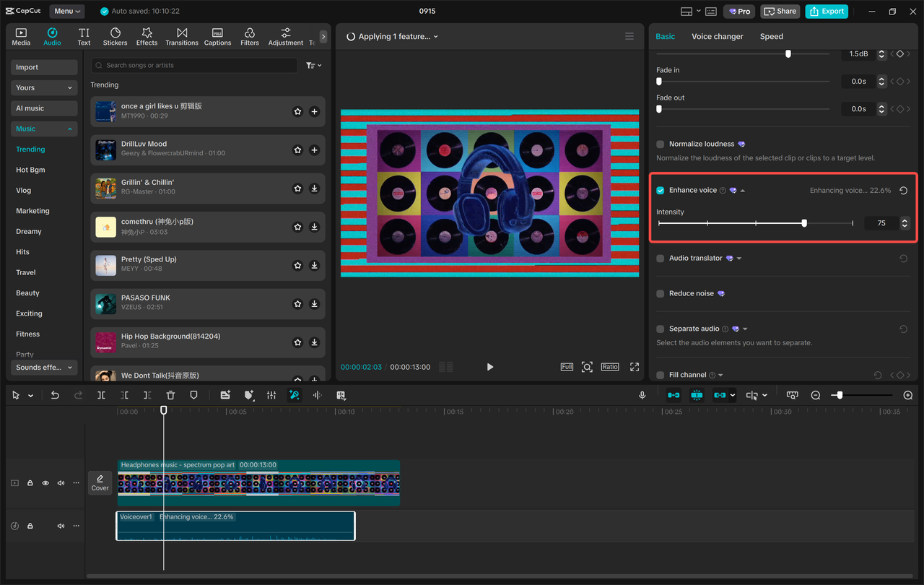Expand the Yours category dropdown

(x=44, y=88)
